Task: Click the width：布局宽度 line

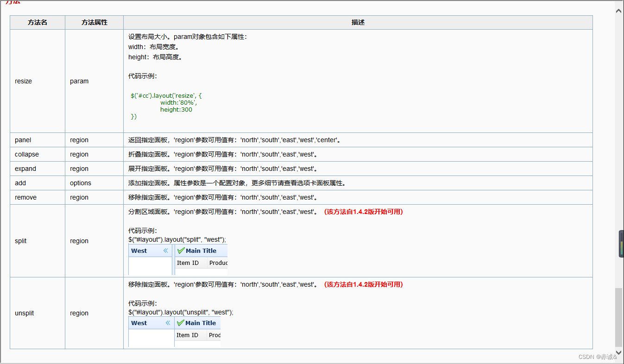Action: (x=154, y=47)
